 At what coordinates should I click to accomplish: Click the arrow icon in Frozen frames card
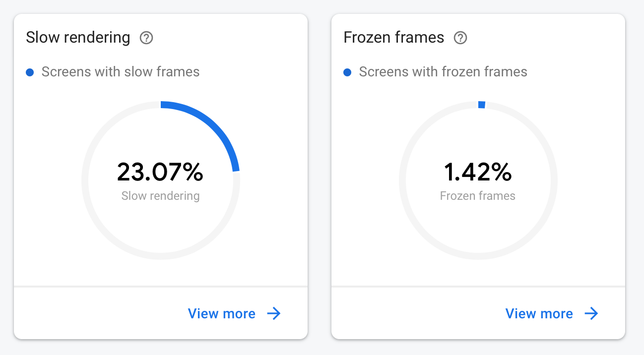point(591,313)
